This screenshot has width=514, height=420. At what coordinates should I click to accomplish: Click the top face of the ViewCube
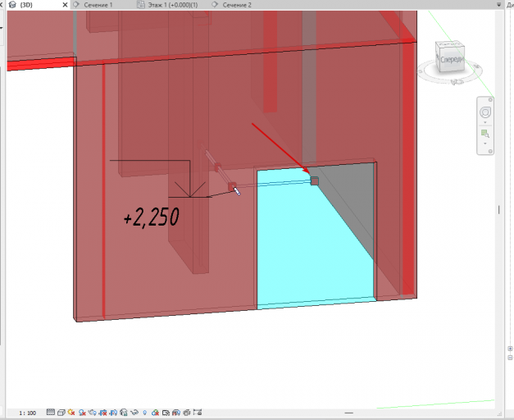(449, 44)
